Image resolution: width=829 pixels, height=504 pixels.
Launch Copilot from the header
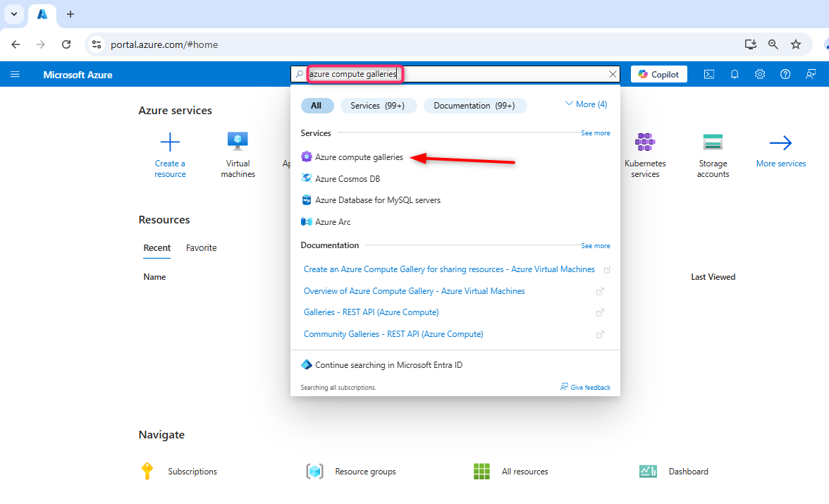[658, 75]
